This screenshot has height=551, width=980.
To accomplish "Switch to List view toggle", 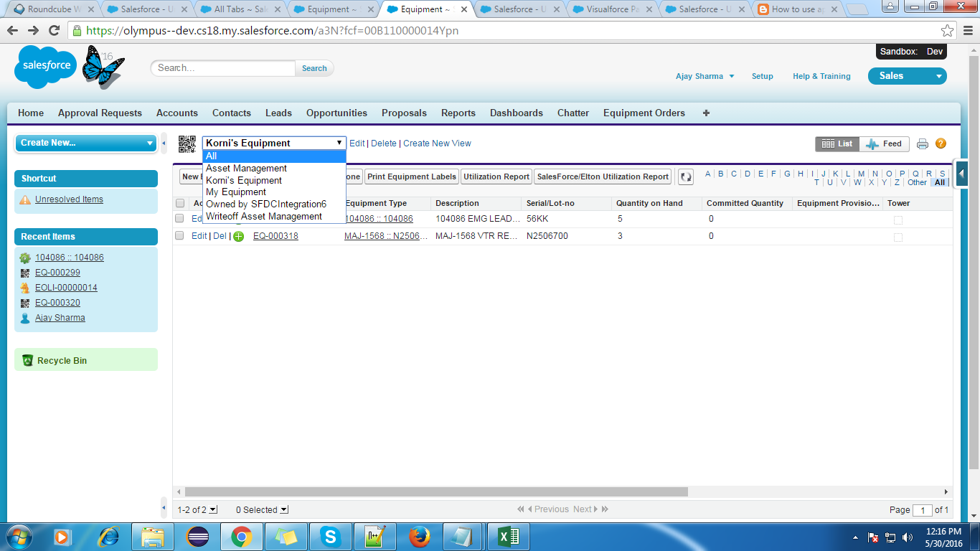I will (x=837, y=144).
